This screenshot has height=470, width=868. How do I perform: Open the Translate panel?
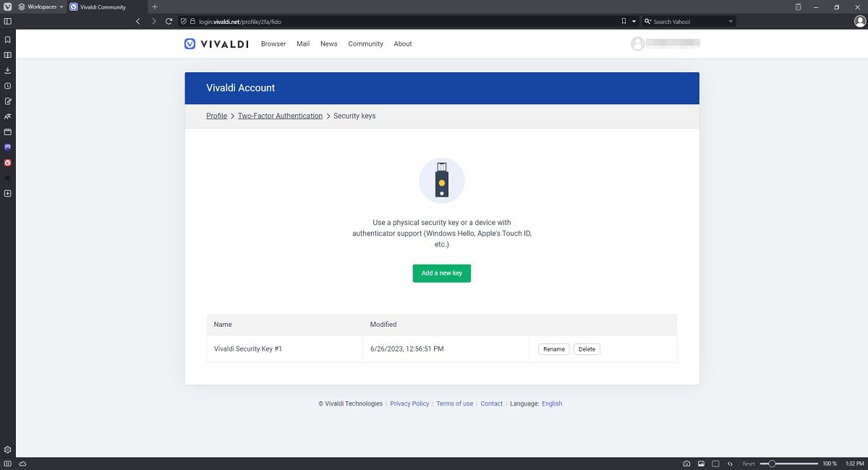7,116
